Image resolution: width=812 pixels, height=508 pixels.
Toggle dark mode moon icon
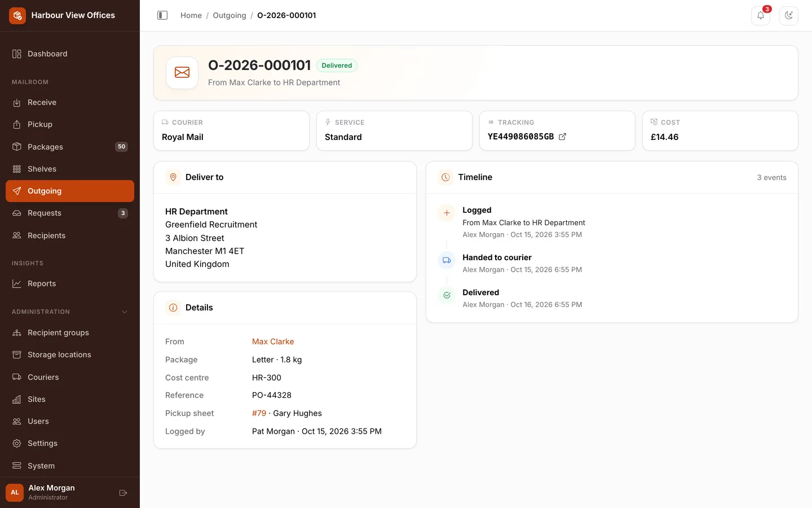(789, 15)
